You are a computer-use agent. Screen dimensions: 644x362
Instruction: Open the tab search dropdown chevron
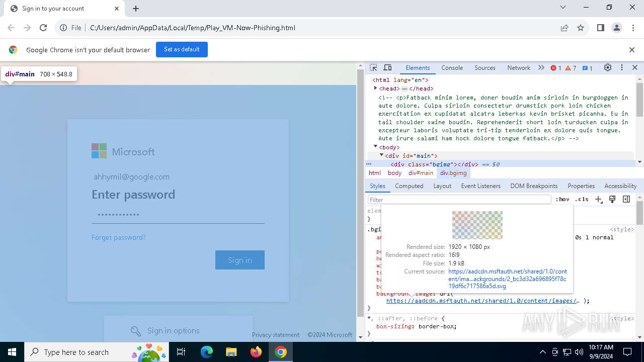tap(563, 8)
